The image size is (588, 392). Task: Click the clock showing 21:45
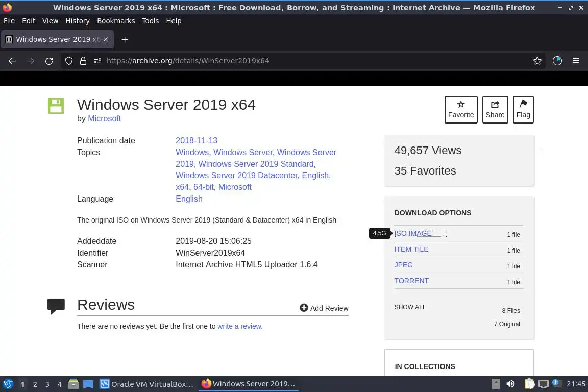576,384
